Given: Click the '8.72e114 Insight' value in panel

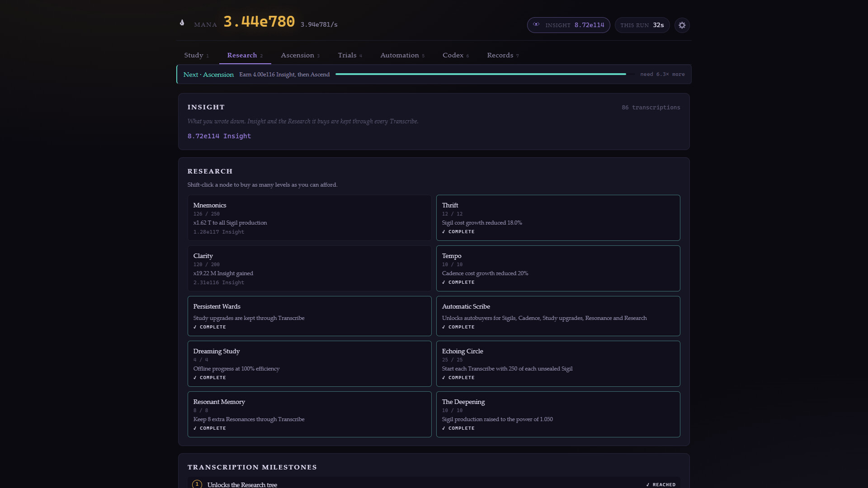Looking at the screenshot, I should coord(219,136).
